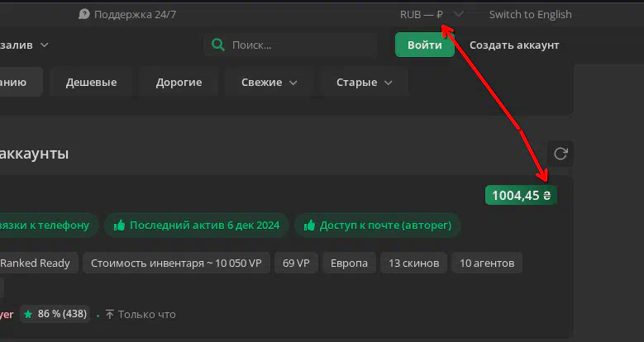Click the 1004,45 price badge
This screenshot has height=342, width=644.
[521, 195]
